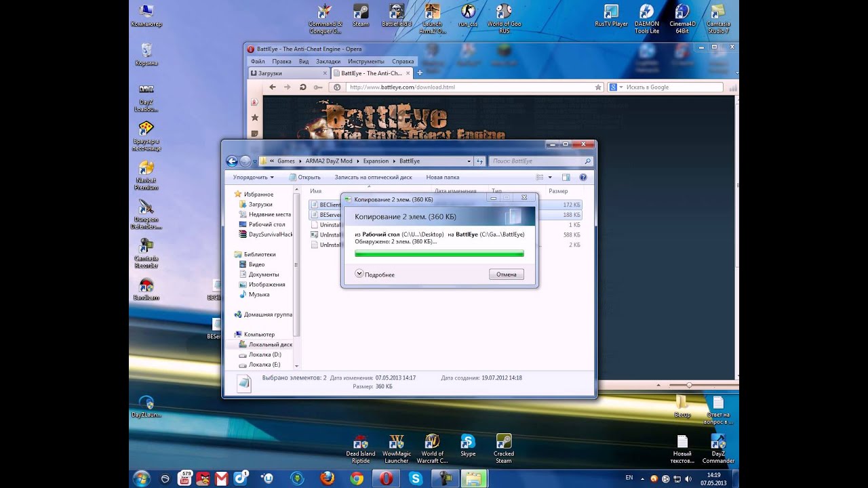Reload the BattlEye page in Opera
The height and width of the screenshot is (488, 868).
click(302, 87)
